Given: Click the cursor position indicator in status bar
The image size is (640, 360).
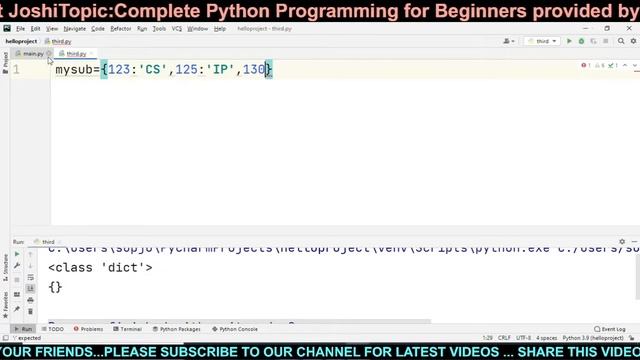Looking at the screenshot, I should [x=487, y=338].
